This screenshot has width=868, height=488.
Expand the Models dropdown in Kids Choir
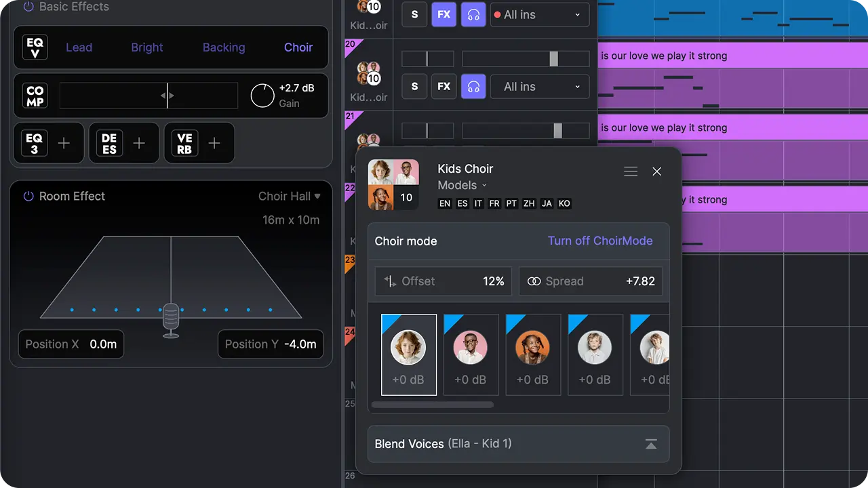click(x=462, y=185)
